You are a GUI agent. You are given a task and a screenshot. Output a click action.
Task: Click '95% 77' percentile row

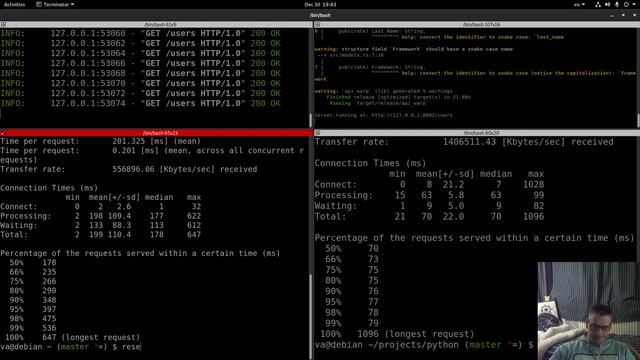pos(352,302)
